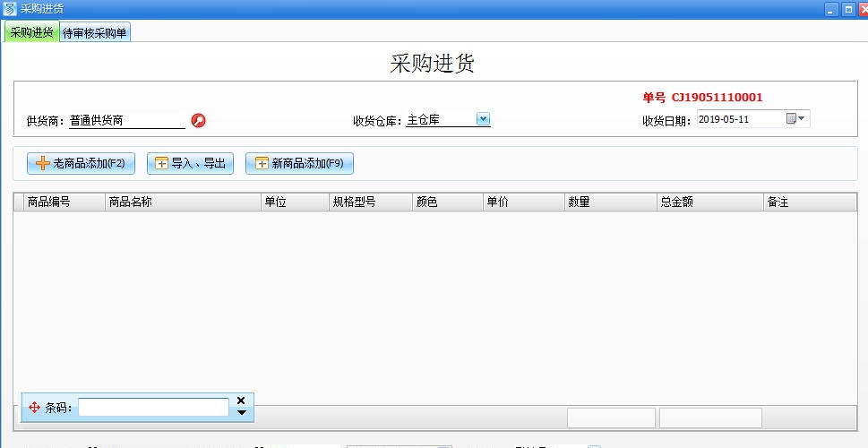Screen dimensions: 868x448
Task: Click the 供货商 supplier name field
Action: point(127,120)
